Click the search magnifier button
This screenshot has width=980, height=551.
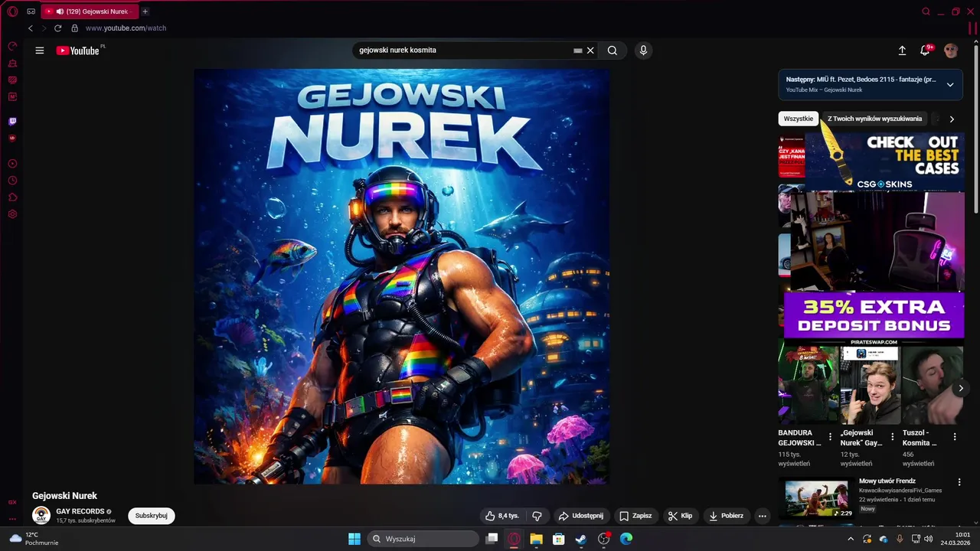(612, 51)
